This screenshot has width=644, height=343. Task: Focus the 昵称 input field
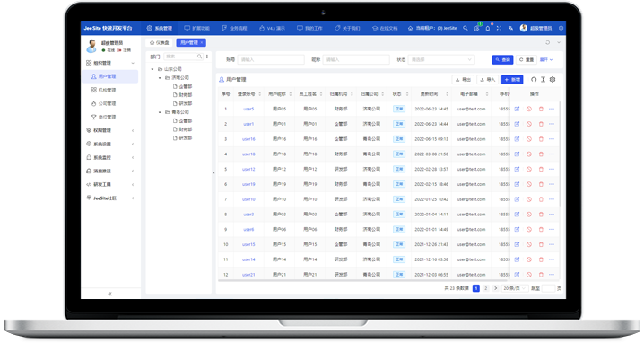pyautogui.click(x=356, y=59)
